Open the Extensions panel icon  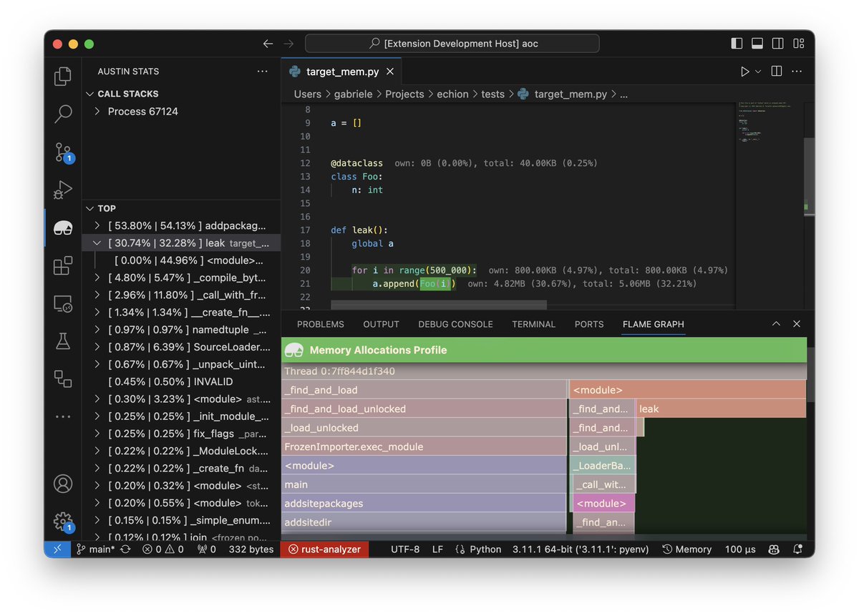63,265
